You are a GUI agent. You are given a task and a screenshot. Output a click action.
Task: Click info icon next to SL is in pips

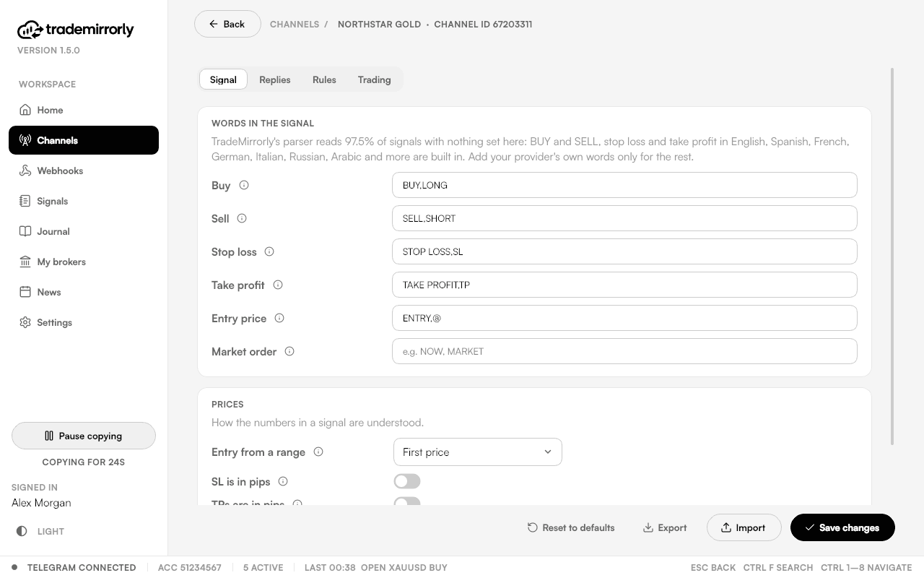coord(283,481)
